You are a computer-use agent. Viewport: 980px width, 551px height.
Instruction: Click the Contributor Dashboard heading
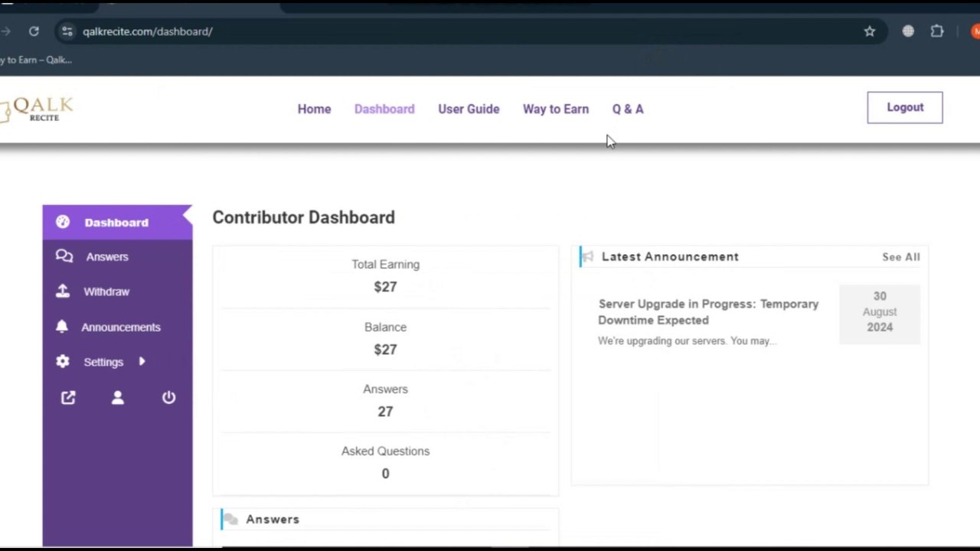[x=303, y=217]
